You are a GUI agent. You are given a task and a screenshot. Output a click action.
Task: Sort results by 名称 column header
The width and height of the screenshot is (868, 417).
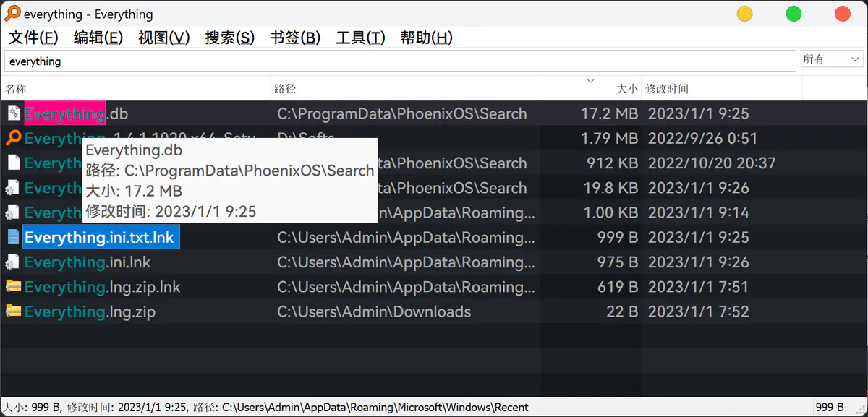[x=16, y=89]
